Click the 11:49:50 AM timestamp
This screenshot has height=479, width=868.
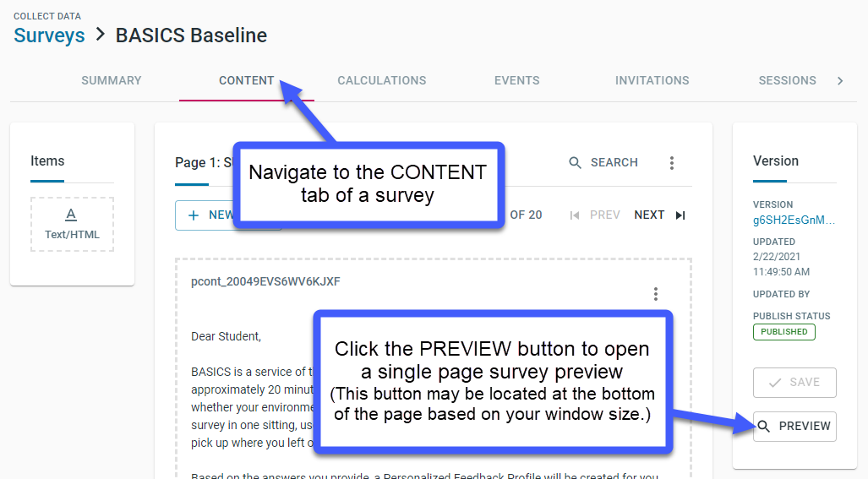(x=781, y=272)
